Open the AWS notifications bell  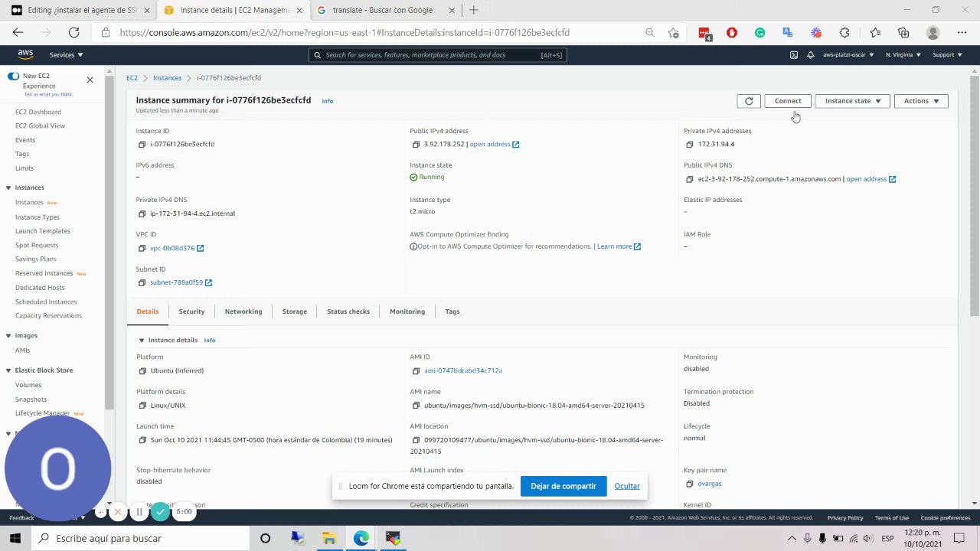[811, 55]
